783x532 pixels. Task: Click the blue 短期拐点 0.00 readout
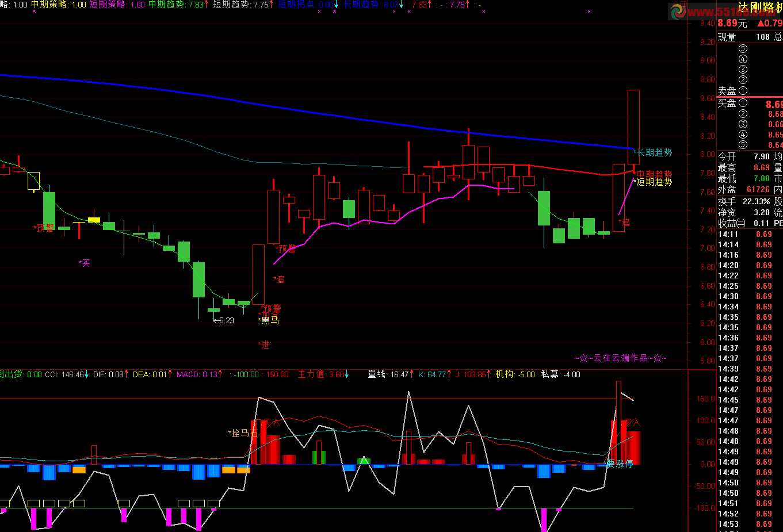tap(309, 5)
